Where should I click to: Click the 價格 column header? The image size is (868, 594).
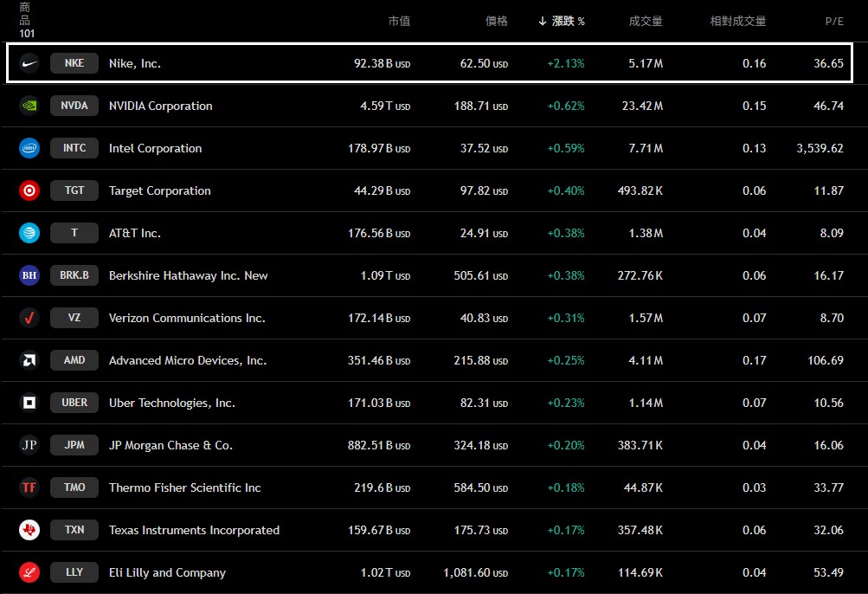(497, 21)
